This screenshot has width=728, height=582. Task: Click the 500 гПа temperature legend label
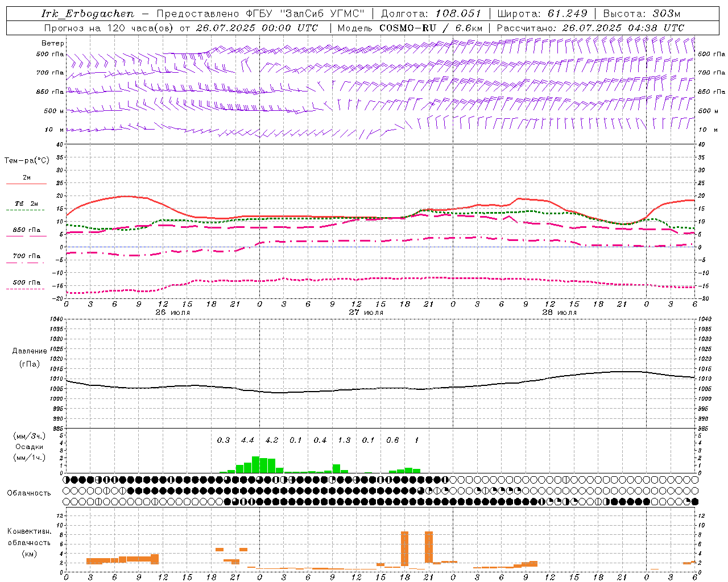[x=27, y=282]
